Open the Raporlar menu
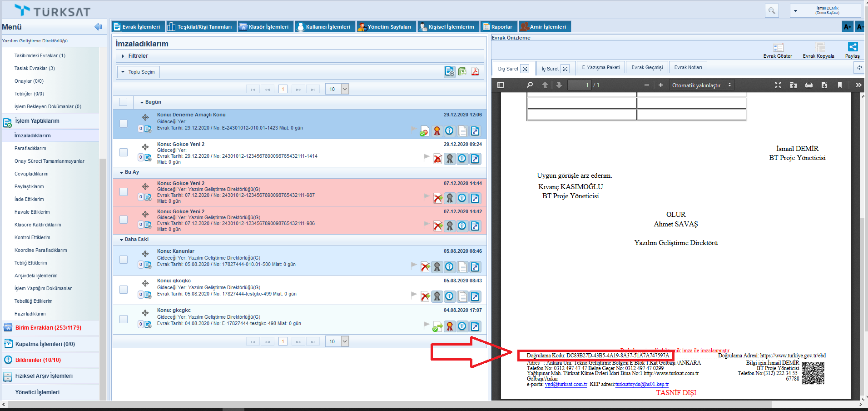Image resolution: width=868 pixels, height=411 pixels. point(498,27)
